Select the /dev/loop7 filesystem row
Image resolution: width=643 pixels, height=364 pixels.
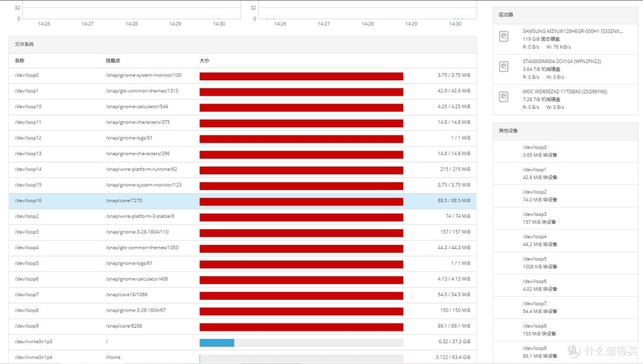click(x=242, y=295)
